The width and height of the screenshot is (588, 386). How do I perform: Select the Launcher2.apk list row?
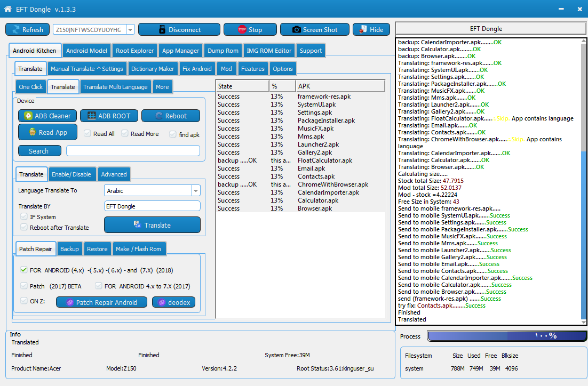point(301,144)
